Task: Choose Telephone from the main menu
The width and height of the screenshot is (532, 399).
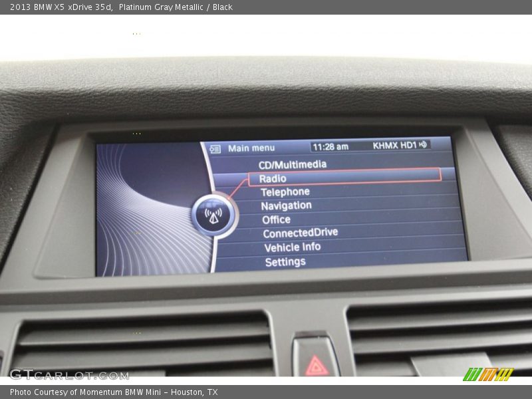Action: [x=285, y=192]
